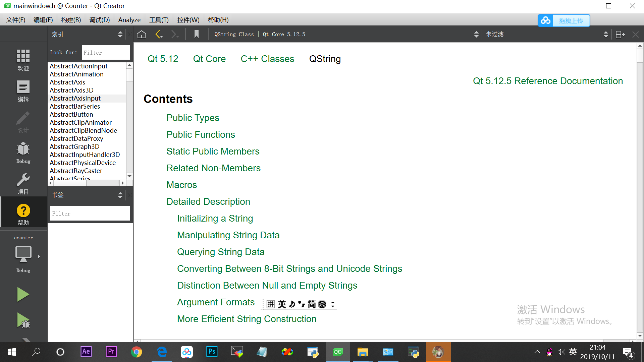Click the split view icon in help toolbar

620,34
